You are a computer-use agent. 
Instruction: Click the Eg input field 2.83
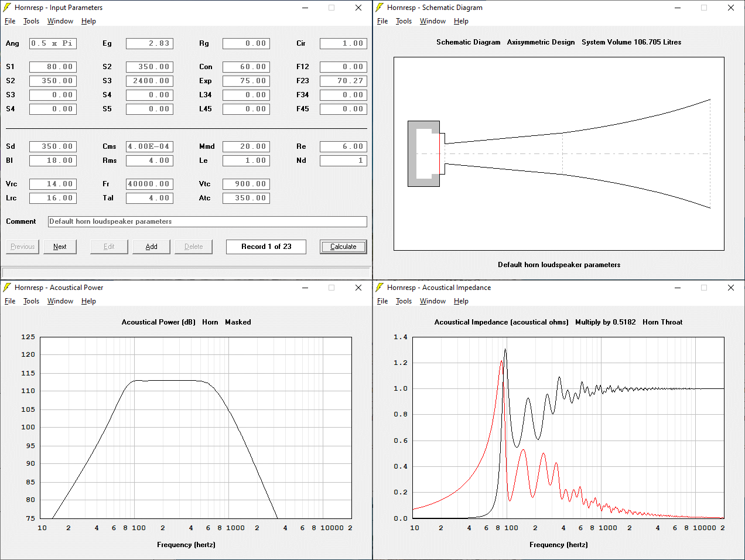point(149,43)
